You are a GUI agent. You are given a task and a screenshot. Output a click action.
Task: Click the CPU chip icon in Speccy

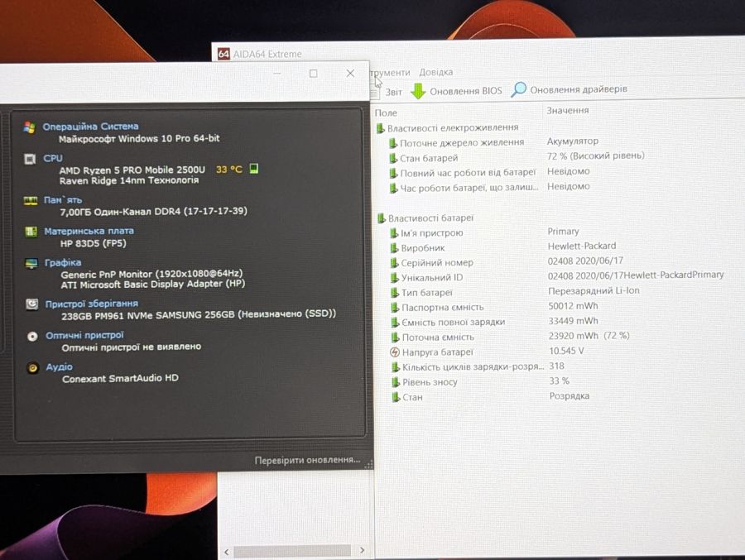pos(30,159)
